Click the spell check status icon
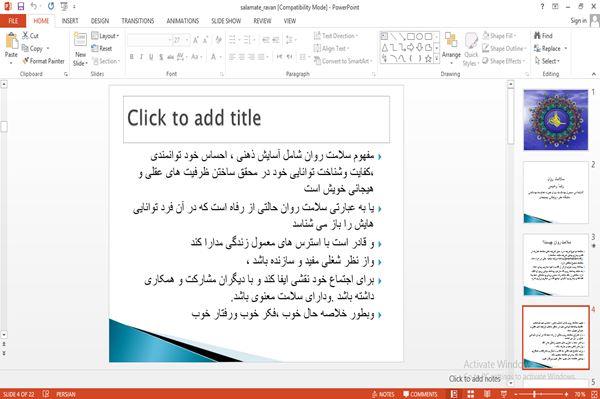This screenshot has height=399, width=600. point(46,394)
